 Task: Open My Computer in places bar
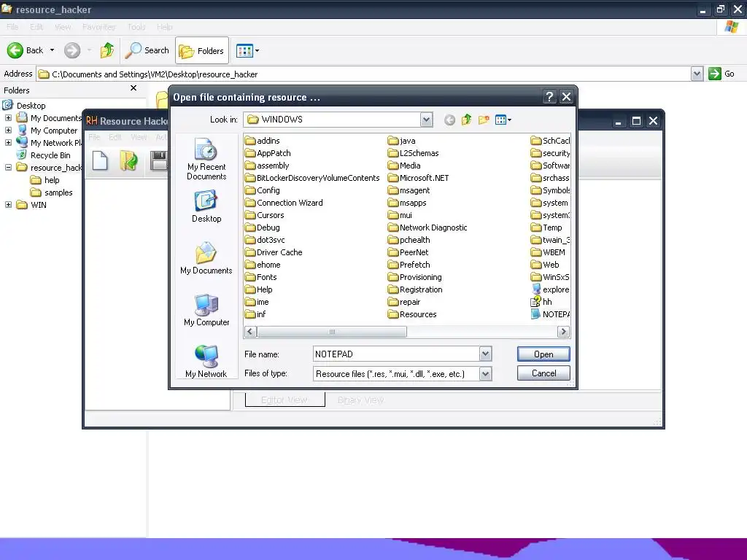(x=206, y=310)
